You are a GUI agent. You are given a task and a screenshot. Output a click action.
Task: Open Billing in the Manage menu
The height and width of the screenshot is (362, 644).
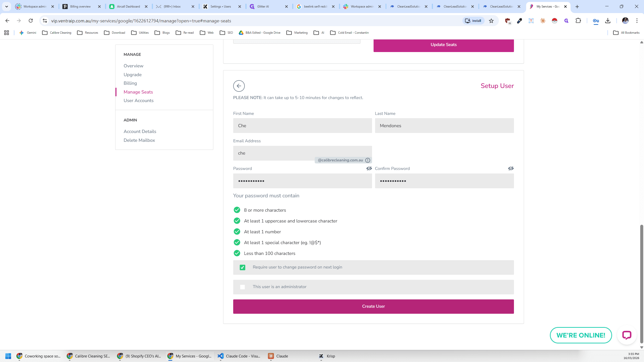[x=130, y=83]
